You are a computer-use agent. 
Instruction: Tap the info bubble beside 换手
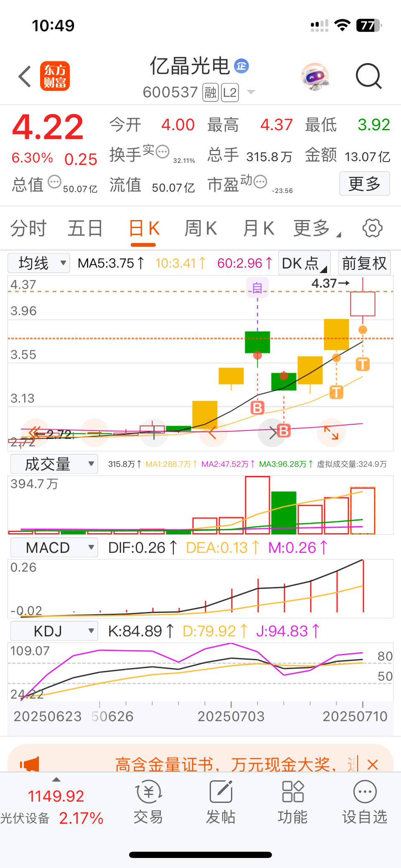pyautogui.click(x=162, y=151)
